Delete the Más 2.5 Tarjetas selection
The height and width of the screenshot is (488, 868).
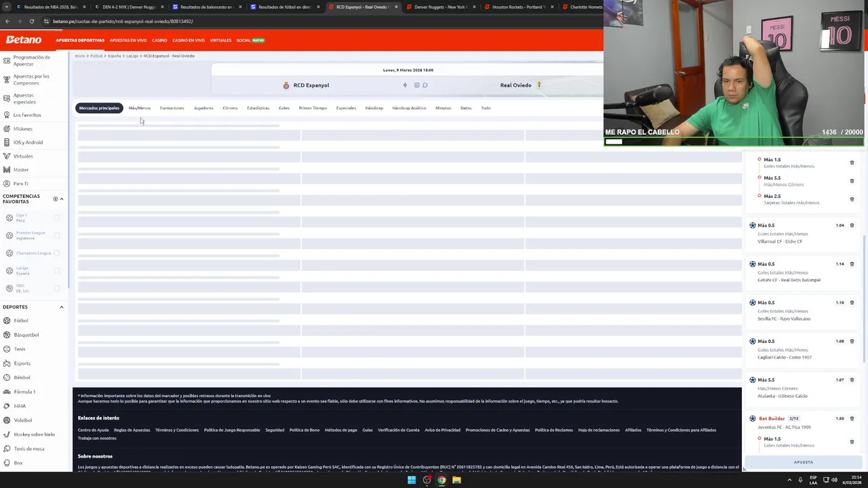coord(852,199)
